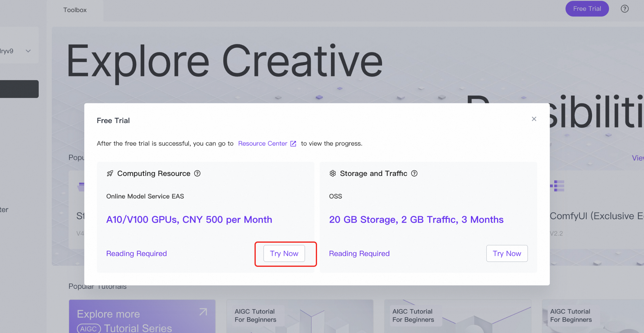Viewport: 644px width, 333px height.
Task: Open Reading Required under Storage and Traffic
Action: click(359, 254)
